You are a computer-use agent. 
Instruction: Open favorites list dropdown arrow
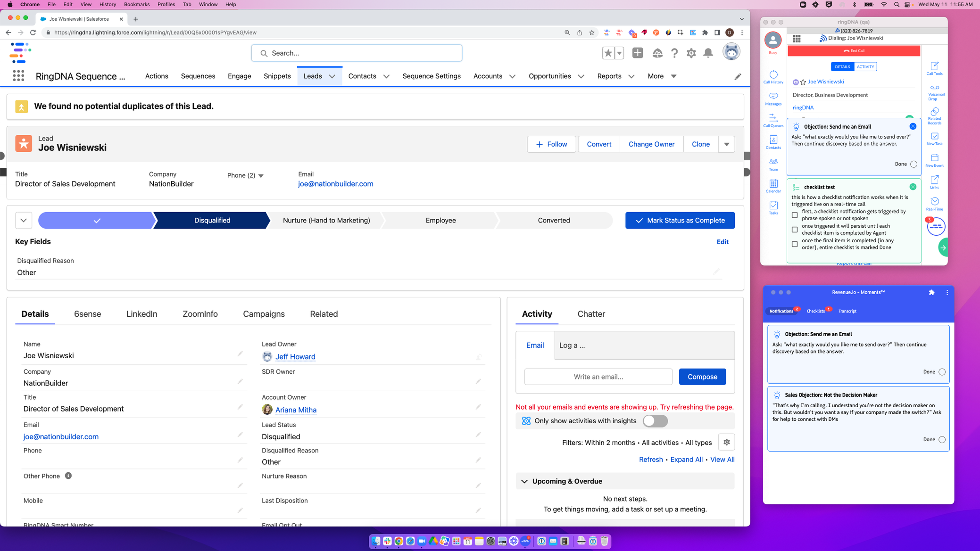tap(619, 53)
